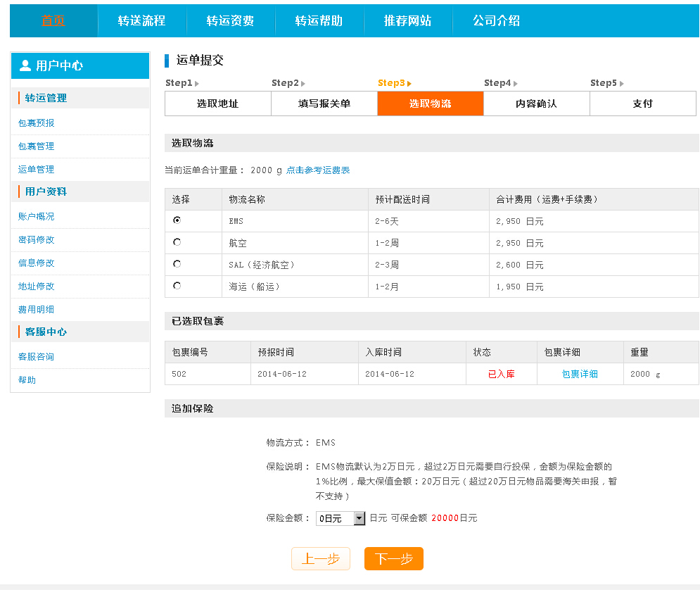The height and width of the screenshot is (590, 700).
Task: Go back with the 上一步 button
Action: [320, 558]
